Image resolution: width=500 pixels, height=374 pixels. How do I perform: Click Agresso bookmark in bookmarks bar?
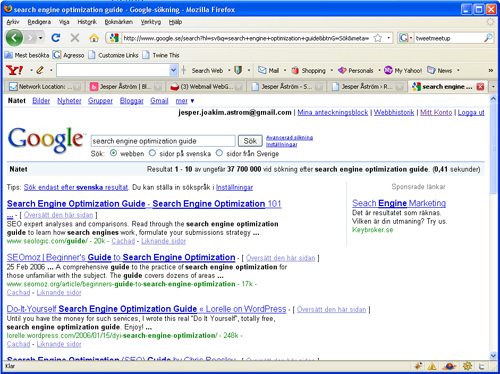click(x=69, y=55)
